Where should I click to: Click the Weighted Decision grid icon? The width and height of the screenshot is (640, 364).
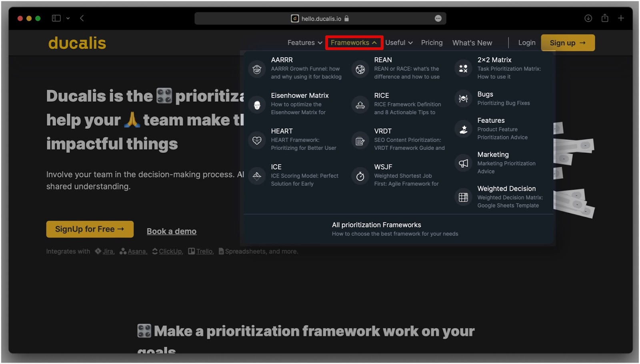[x=463, y=197]
